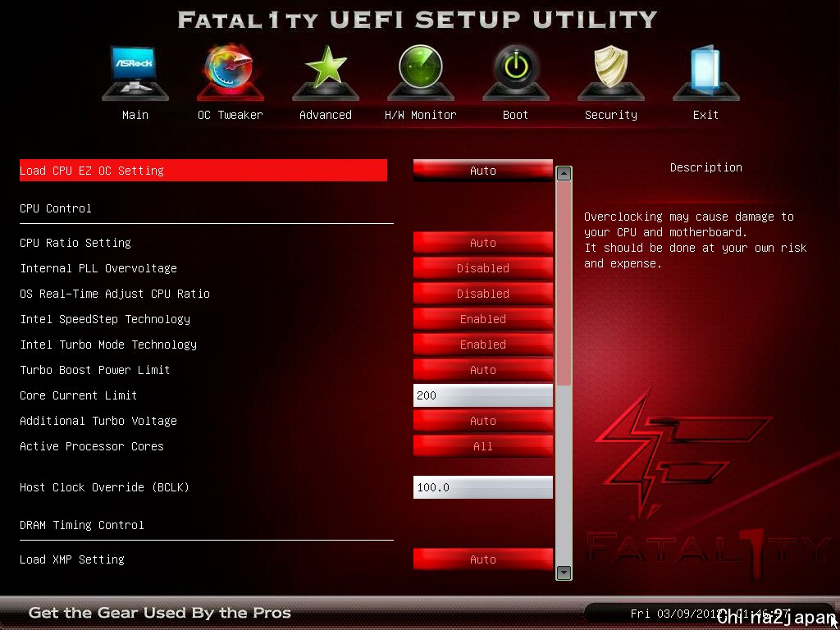Select the Additional Turbo Voltage label
Screen dimensions: 840x630
(98, 421)
